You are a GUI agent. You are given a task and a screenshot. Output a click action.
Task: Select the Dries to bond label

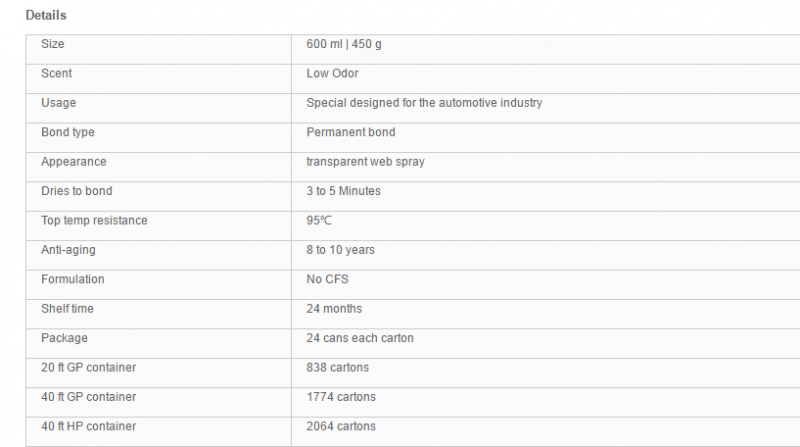click(77, 191)
